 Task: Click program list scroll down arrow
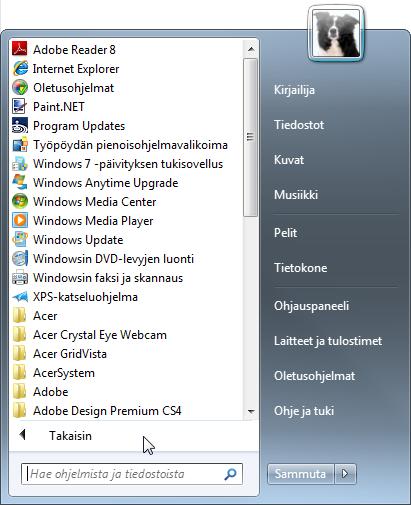(251, 412)
